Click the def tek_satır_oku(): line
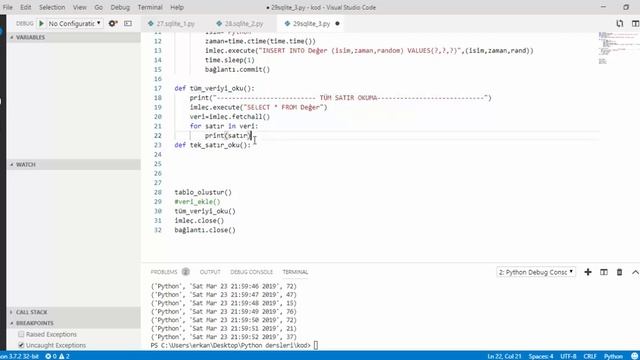 pos(213,145)
